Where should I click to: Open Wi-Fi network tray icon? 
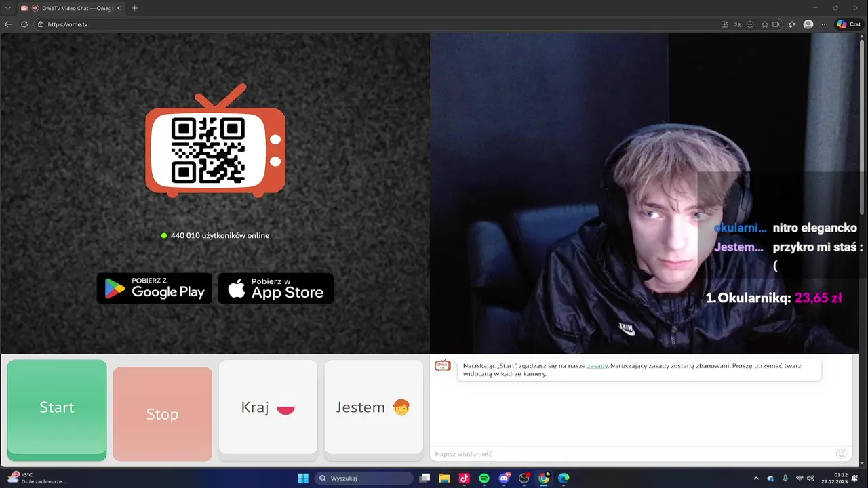[x=800, y=479]
